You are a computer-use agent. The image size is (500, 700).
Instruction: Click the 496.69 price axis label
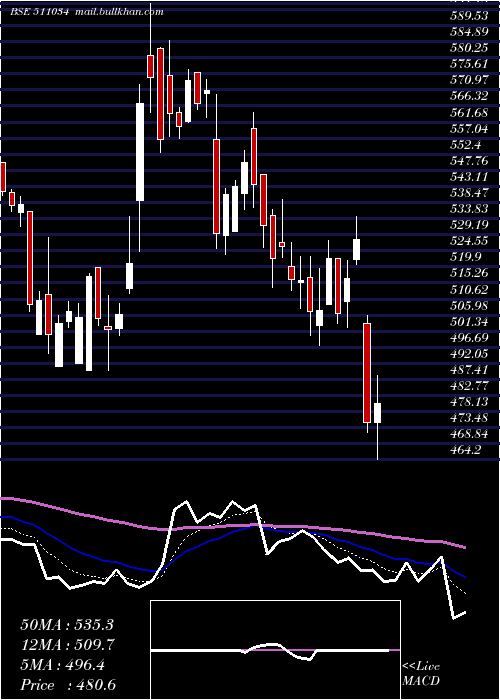(468, 338)
